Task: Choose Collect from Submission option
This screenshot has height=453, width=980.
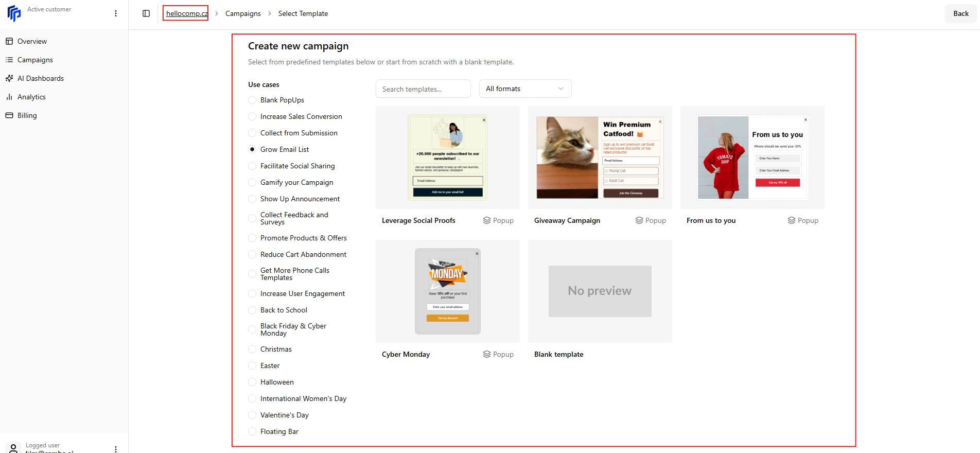Action: click(252, 133)
